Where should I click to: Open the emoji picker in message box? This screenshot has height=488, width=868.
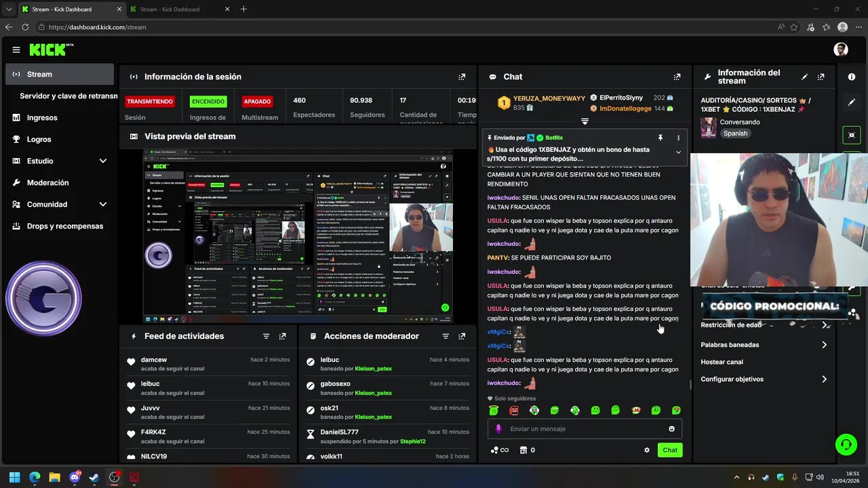tap(672, 429)
